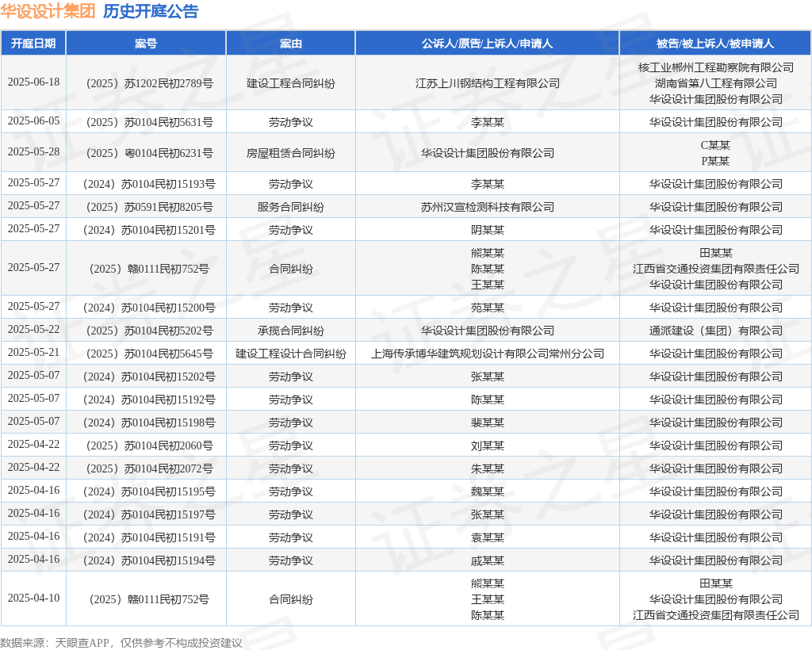Click the 华设设计集团 title text
Screen dimensions: 812x650
(x=48, y=11)
